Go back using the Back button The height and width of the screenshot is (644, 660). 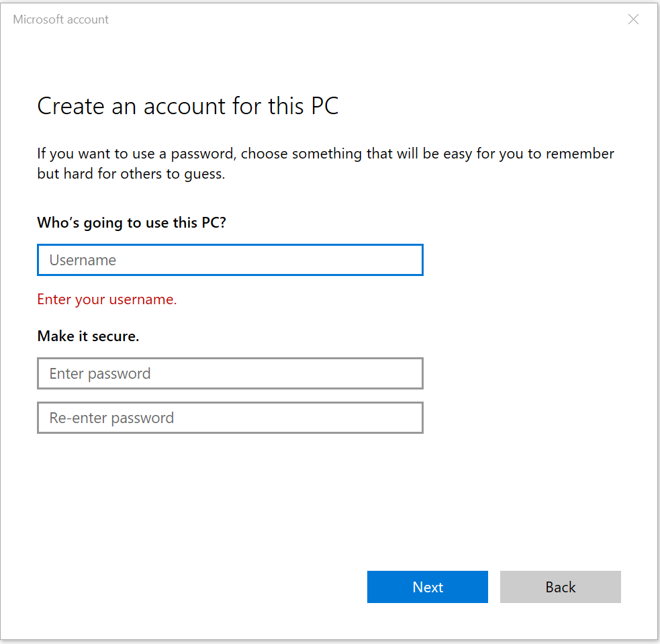tap(560, 587)
